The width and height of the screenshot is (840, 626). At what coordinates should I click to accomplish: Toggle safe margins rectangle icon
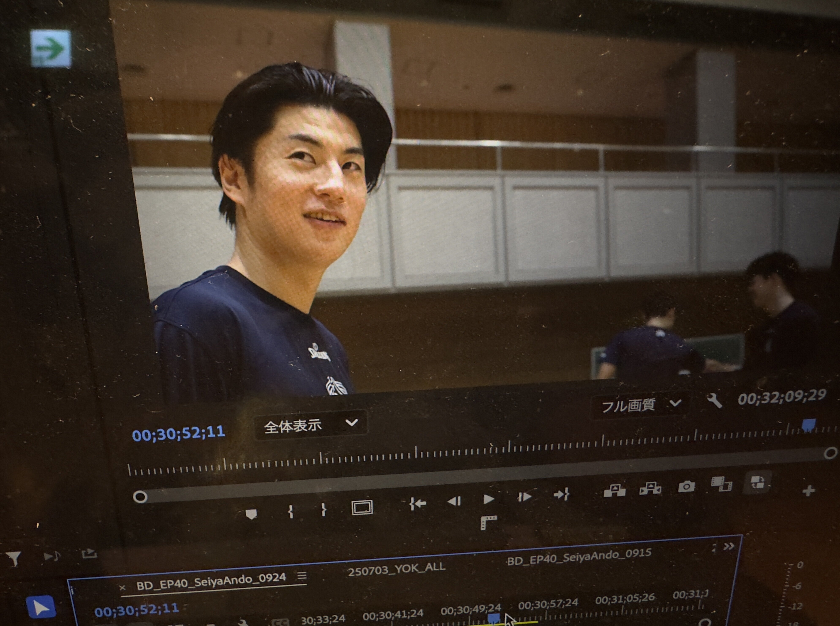362,508
